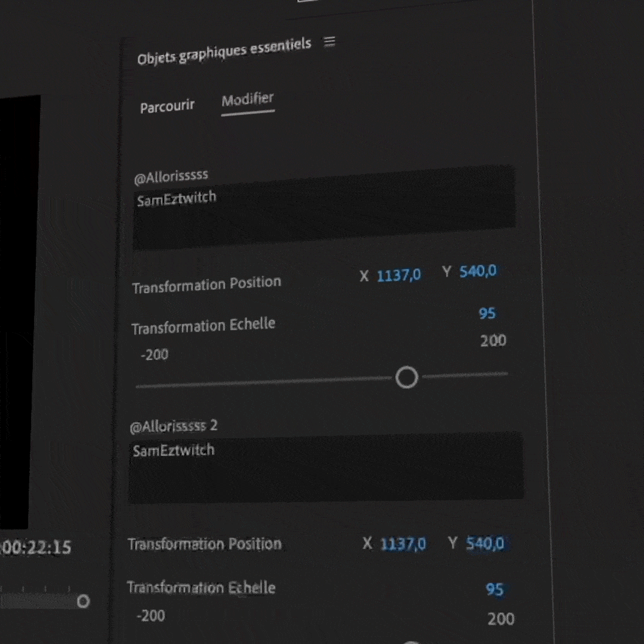Click the second Position Y value 540,0
644x644 pixels.
[x=485, y=543]
